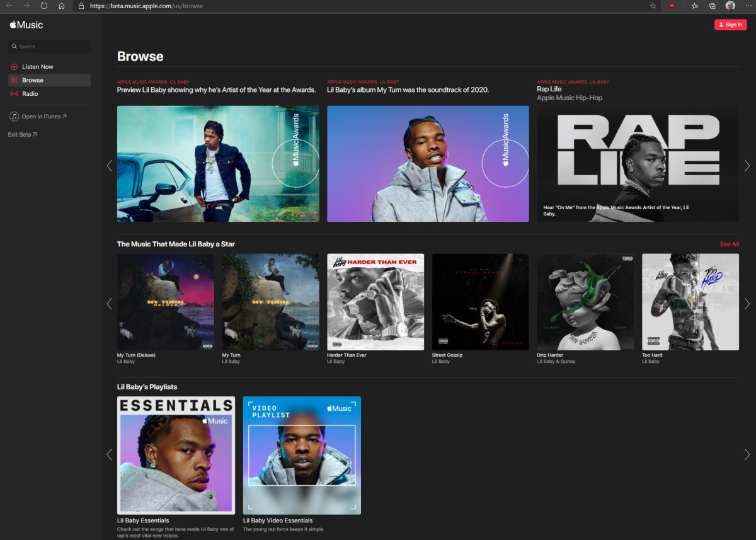Click the Apple Music logo

[x=26, y=25]
